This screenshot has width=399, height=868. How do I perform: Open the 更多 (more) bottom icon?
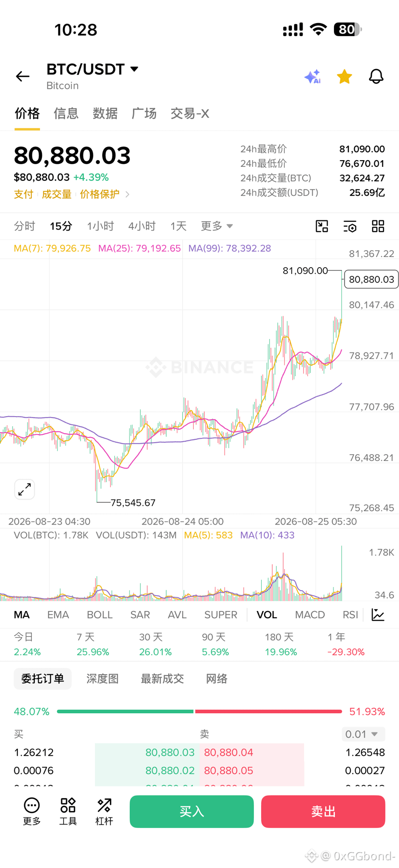[x=32, y=812]
